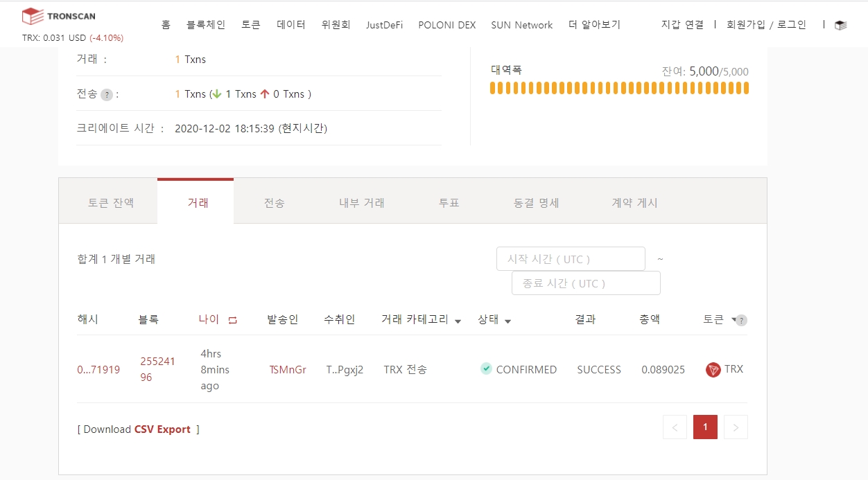This screenshot has width=868, height=480.
Task: Click the 지갑 연결 button
Action: pos(682,24)
